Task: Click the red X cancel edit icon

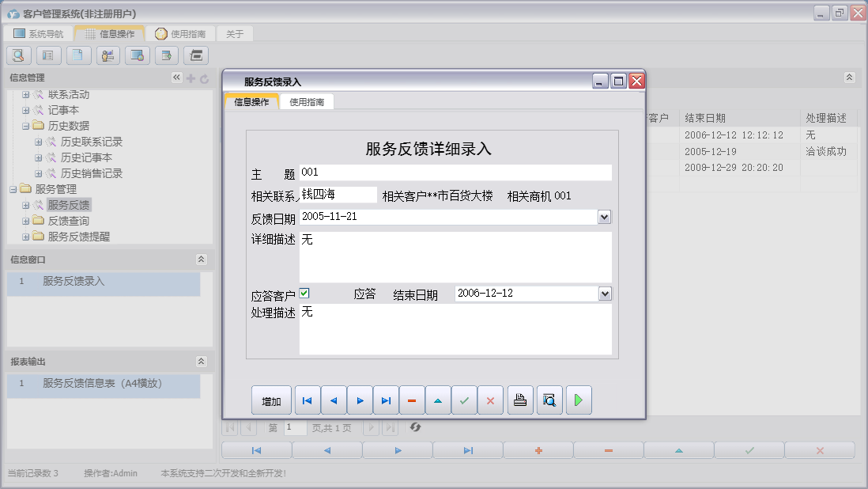Action: [490, 401]
